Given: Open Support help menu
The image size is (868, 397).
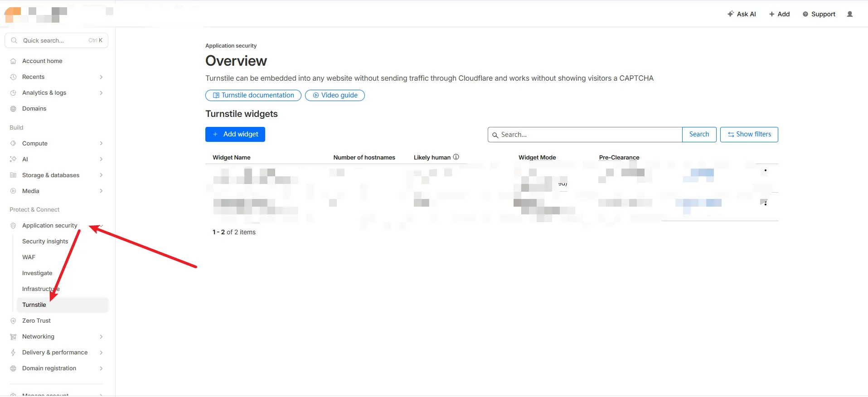Looking at the screenshot, I should tap(819, 14).
